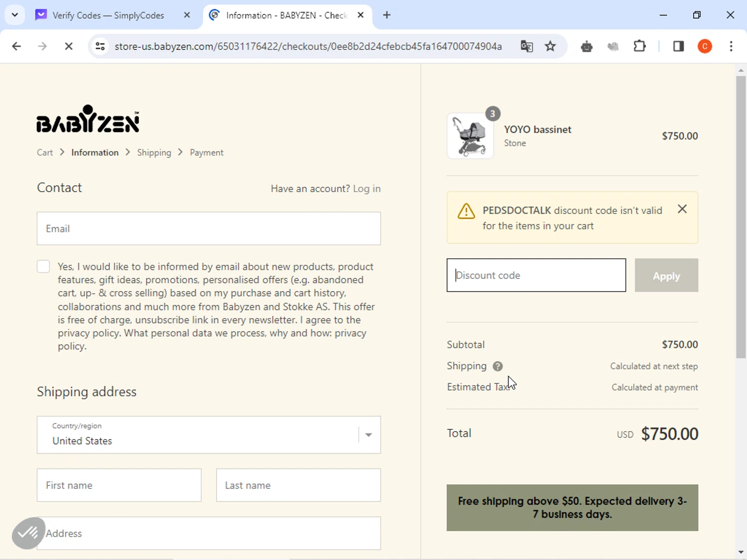Screen dimensions: 747x560
Task: Click the round SimplyCodes checkmark badge
Action: [x=28, y=534]
